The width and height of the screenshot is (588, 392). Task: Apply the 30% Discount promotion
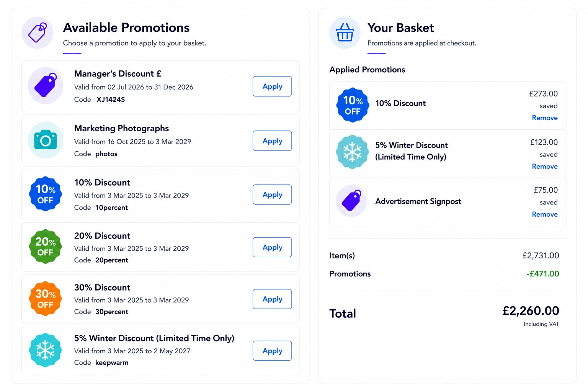(272, 299)
